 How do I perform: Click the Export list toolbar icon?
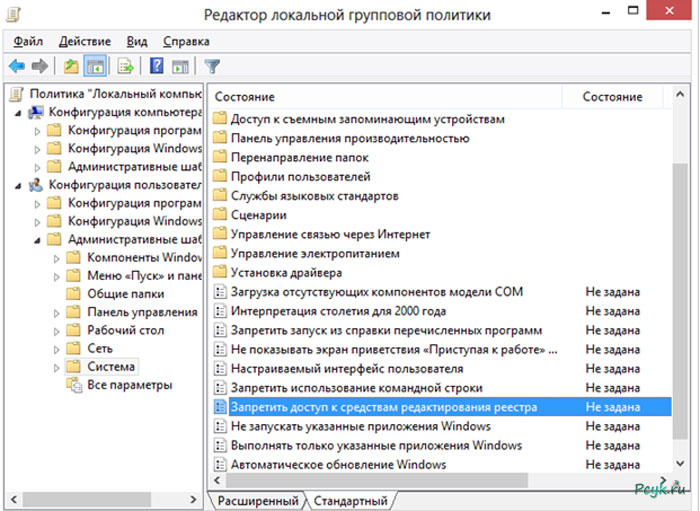(126, 67)
